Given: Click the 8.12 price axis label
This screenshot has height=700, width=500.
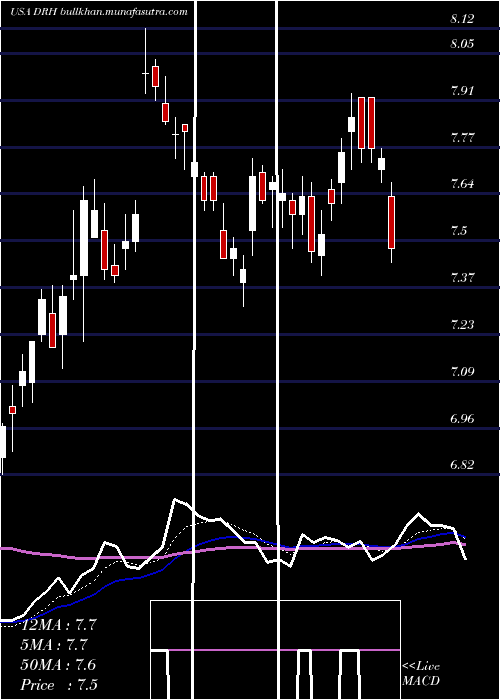Looking at the screenshot, I should pos(462,19).
